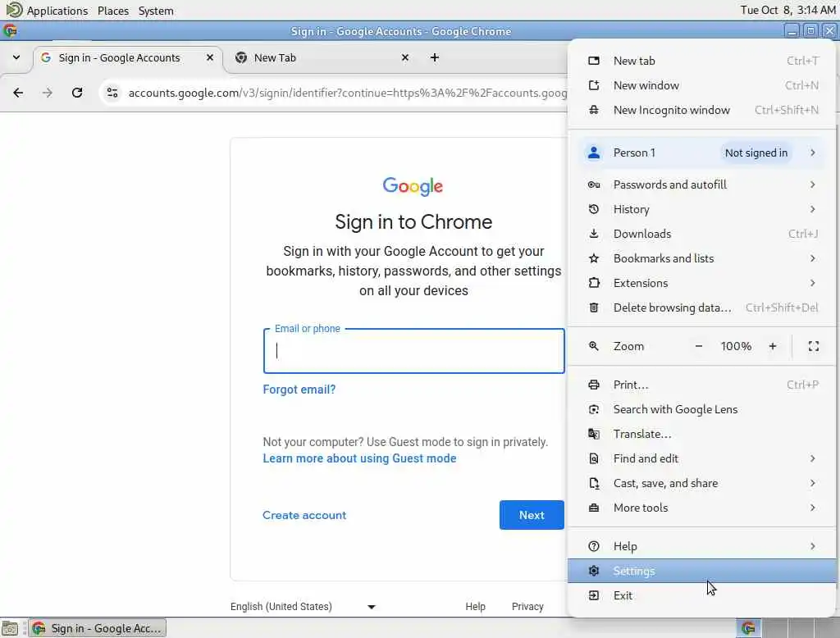Click the Help question mark icon

(x=594, y=546)
